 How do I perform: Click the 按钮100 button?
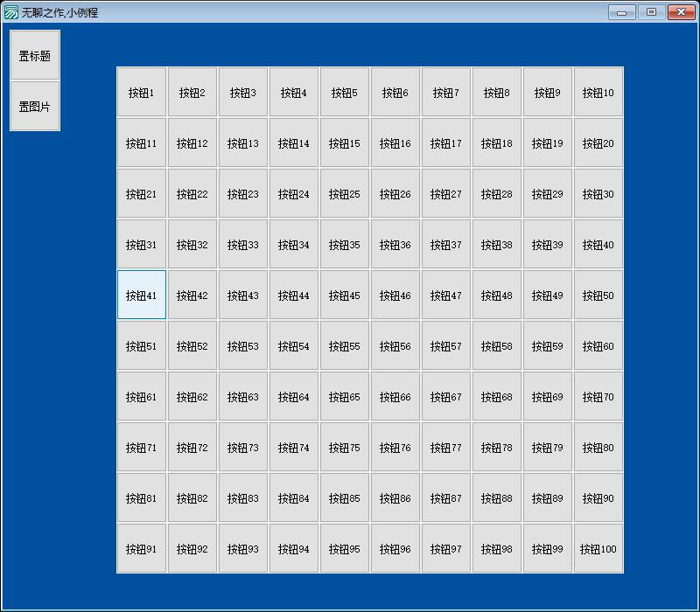(x=598, y=549)
